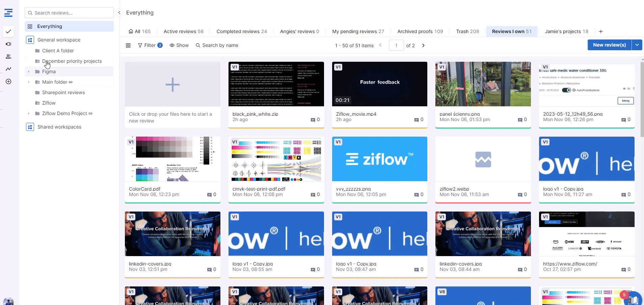This screenshot has width=644, height=305.
Task: Expand the Ziflow Demo Project folder
Action: pyautogui.click(x=29, y=113)
